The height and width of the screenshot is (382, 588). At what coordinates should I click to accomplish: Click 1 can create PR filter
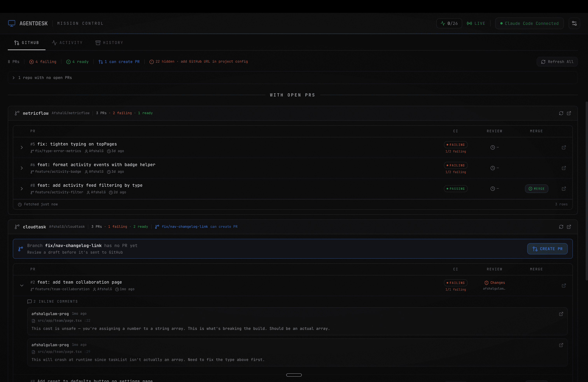(119, 62)
